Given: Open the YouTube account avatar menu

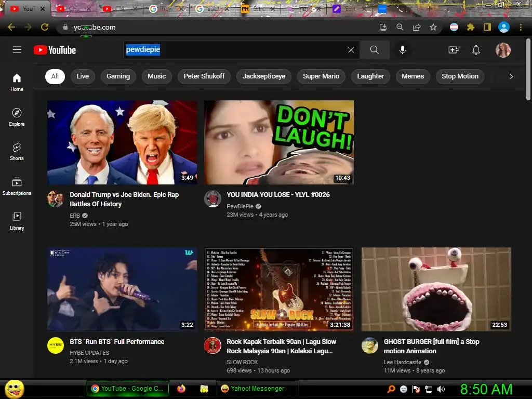Looking at the screenshot, I should click(503, 50).
